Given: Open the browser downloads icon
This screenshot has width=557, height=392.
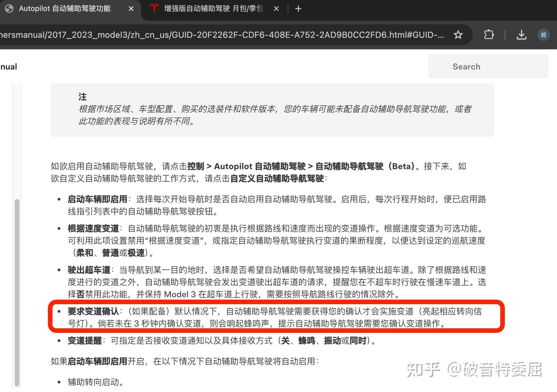Looking at the screenshot, I should [x=521, y=35].
